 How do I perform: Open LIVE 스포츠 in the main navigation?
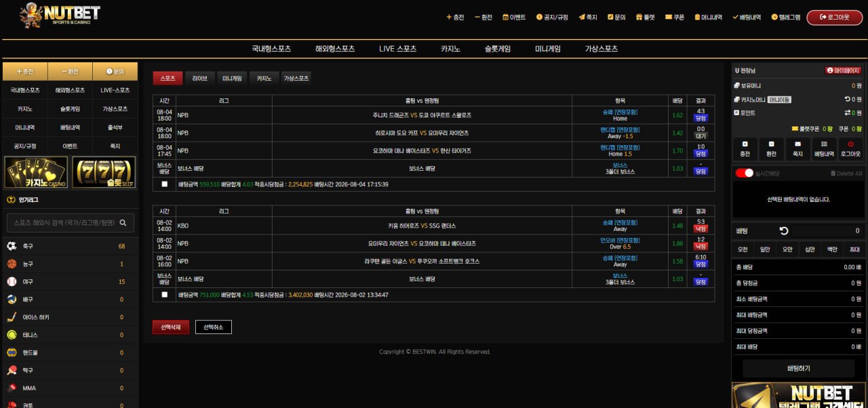click(x=398, y=49)
